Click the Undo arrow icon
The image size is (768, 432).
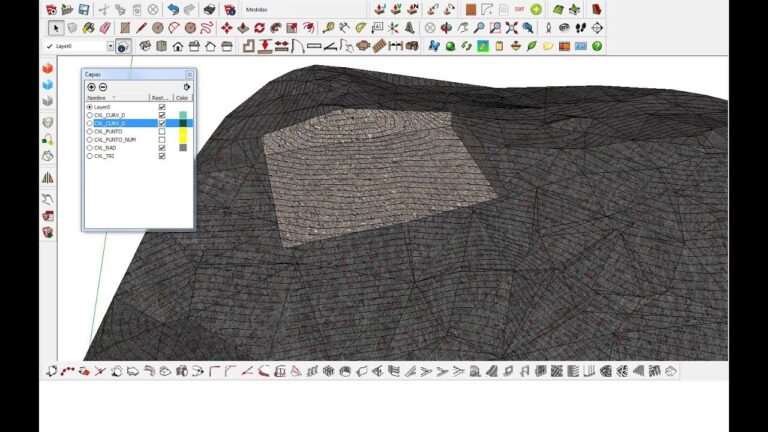coord(173,9)
